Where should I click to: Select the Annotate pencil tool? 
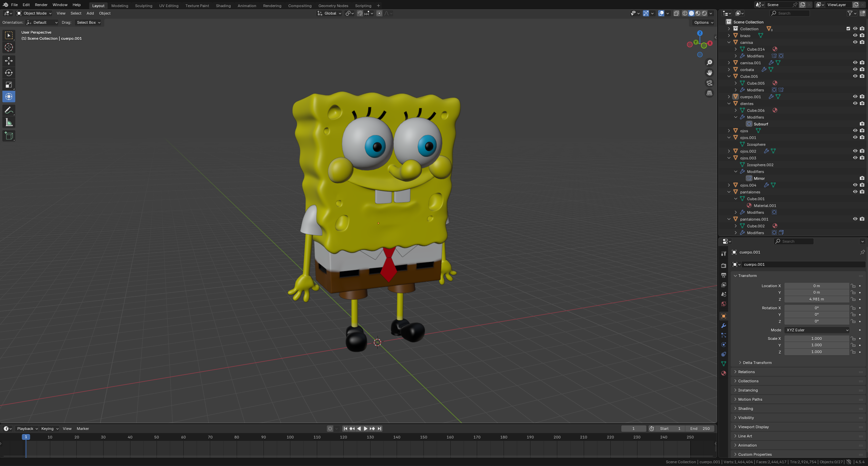tap(9, 110)
